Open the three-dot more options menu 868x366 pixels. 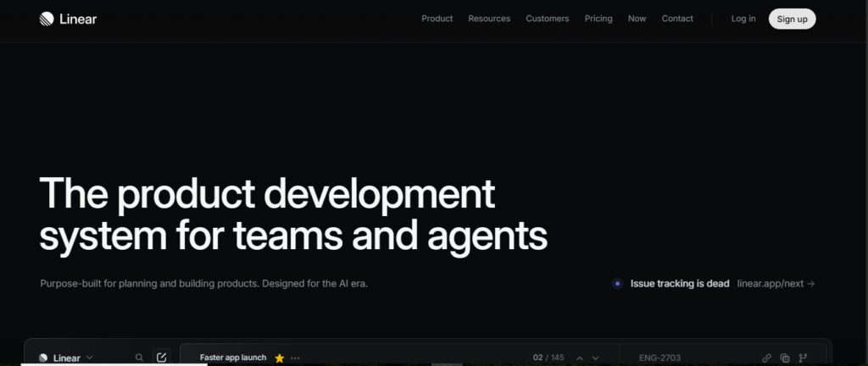pos(295,358)
